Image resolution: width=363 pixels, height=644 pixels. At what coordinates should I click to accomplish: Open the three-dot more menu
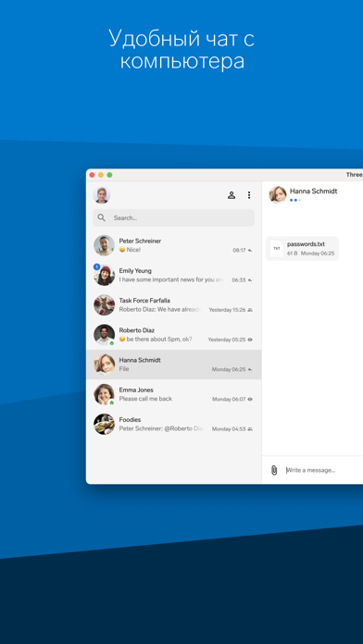point(249,195)
